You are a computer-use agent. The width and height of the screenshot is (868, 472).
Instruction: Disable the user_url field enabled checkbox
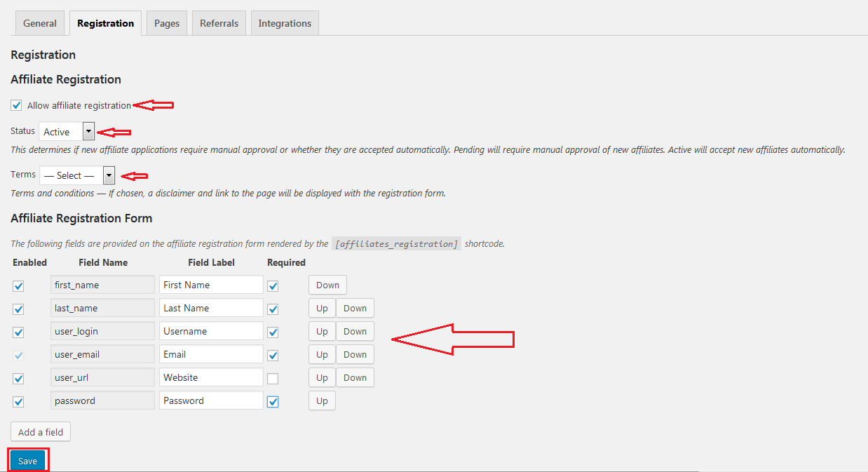click(x=19, y=379)
